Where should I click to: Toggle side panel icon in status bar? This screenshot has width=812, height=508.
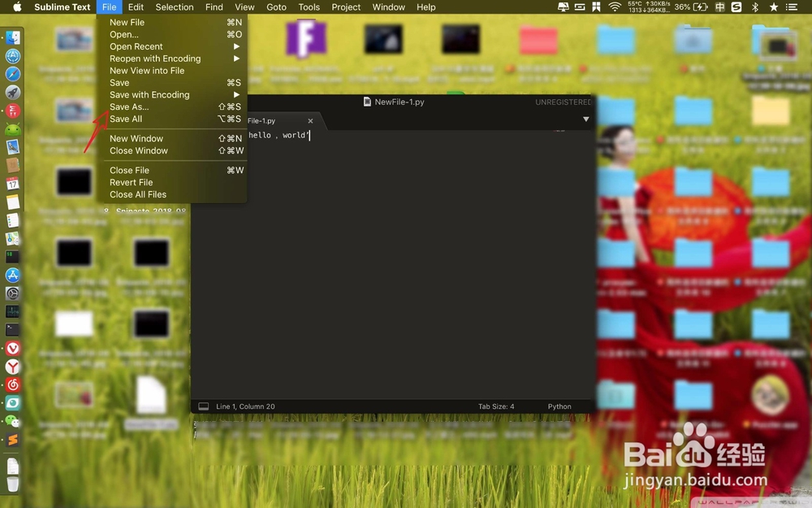(x=204, y=406)
